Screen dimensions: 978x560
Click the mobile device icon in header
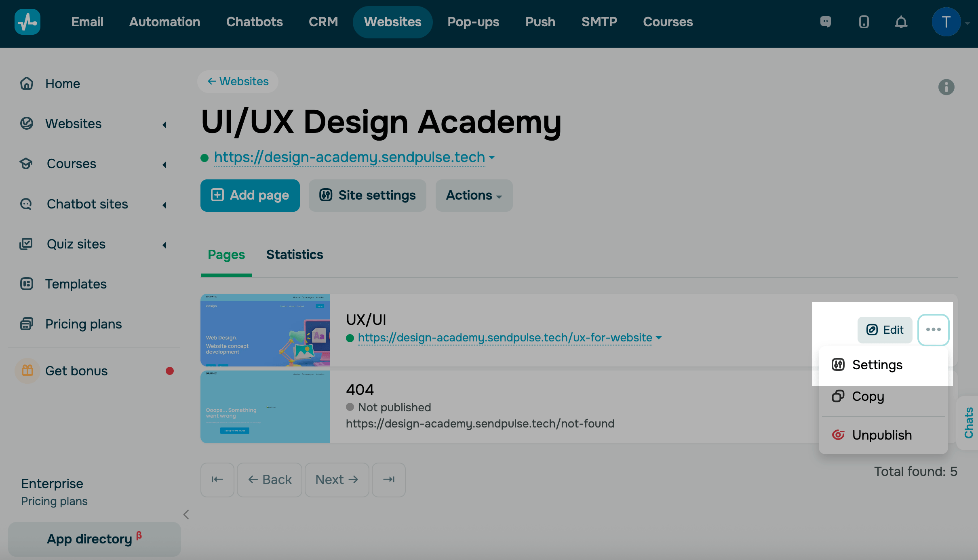point(864,22)
